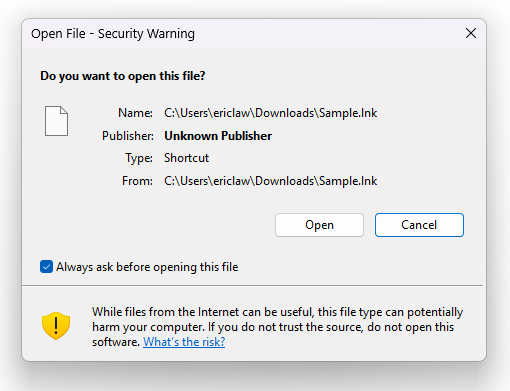Click the Open File - Security Warning title
Screen dimensions: 510x391
coord(113,34)
